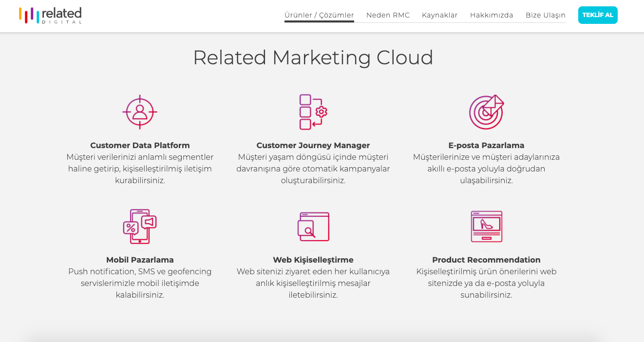Screen dimensions: 644x342
Task: Click the text starting 'Kişiselleştirilmiş ürün önerilerini'
Action: coord(486,283)
